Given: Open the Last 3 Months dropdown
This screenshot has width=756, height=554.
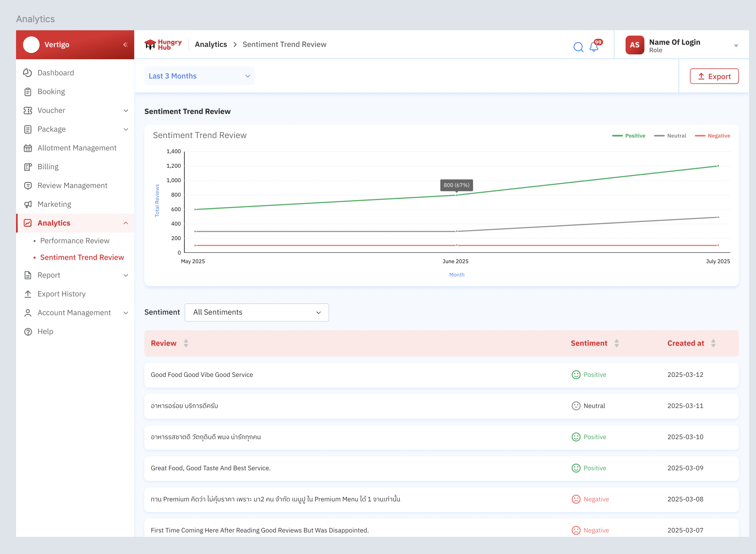Looking at the screenshot, I should click(x=199, y=76).
